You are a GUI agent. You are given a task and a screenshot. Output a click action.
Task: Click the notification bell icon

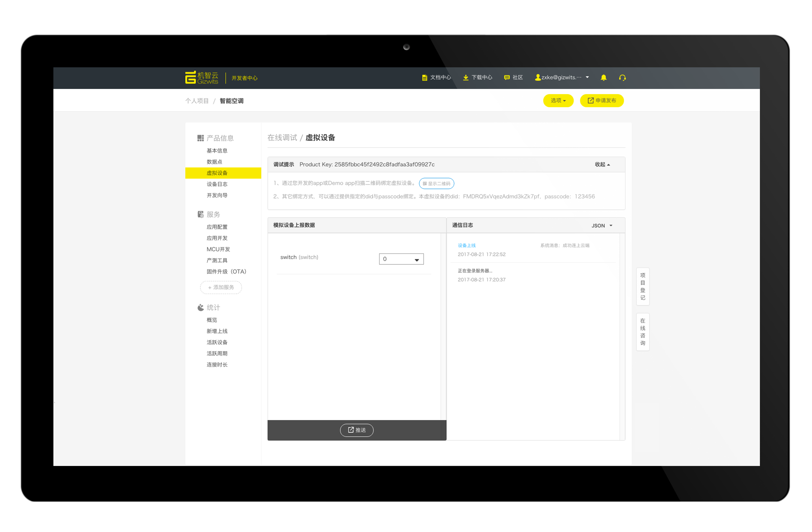coord(603,77)
